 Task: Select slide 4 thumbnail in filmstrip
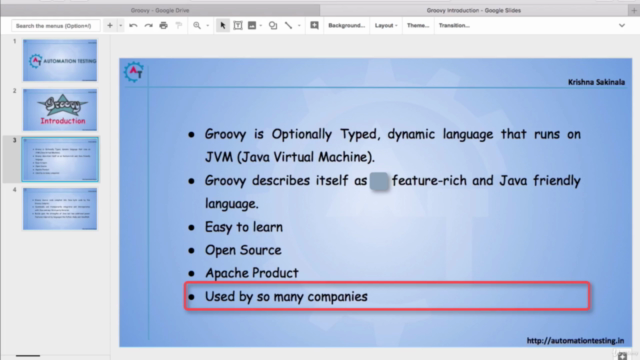click(x=60, y=209)
